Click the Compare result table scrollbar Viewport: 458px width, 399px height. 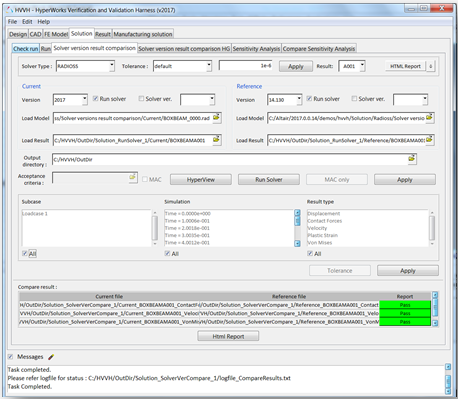coord(435,309)
